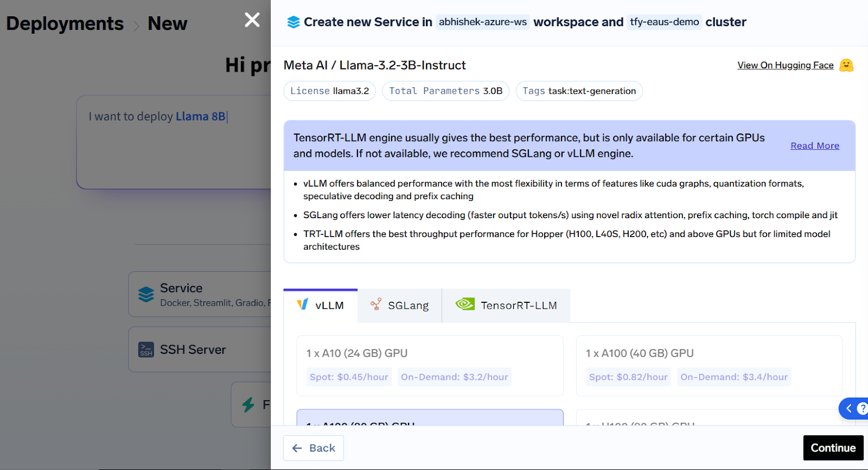Select the SSH Server option in background
Screen dimensions: 868x470
click(x=200, y=350)
